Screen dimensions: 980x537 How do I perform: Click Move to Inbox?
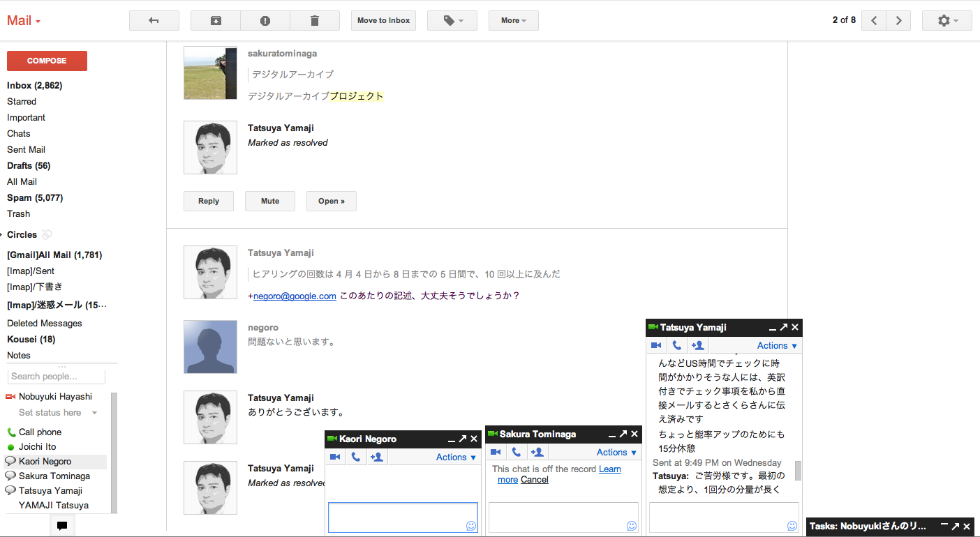tap(383, 20)
